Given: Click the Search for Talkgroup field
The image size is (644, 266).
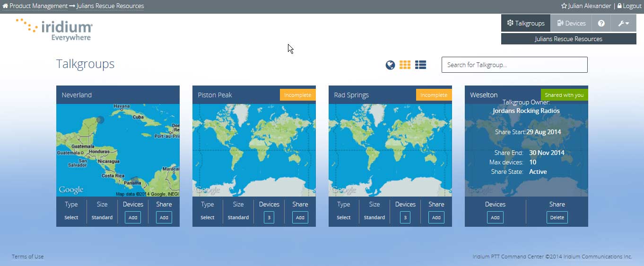Looking at the screenshot, I should point(514,65).
